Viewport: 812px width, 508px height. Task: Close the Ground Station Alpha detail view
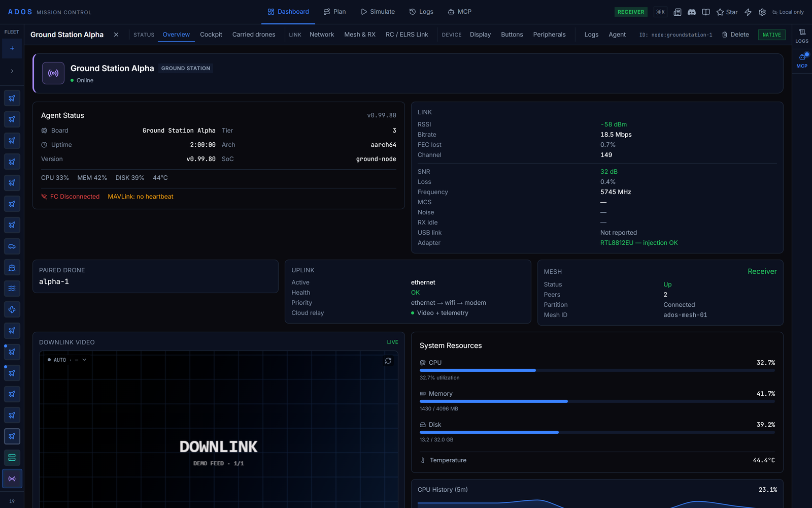116,35
